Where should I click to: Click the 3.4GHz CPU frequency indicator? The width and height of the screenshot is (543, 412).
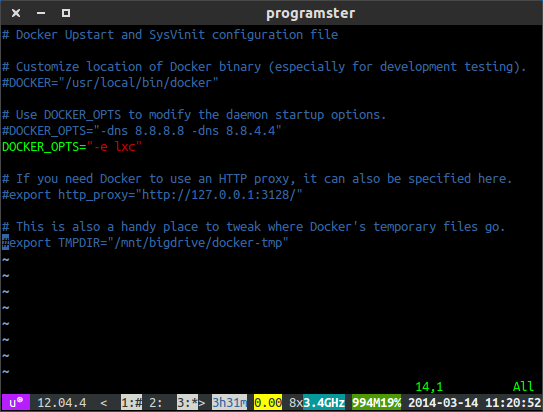coord(324,403)
